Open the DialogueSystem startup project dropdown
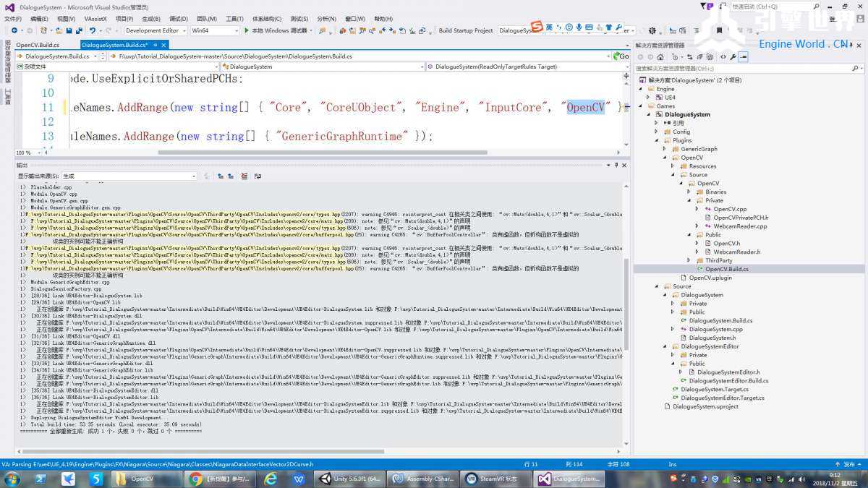This screenshot has height=488, width=868. (x=567, y=30)
